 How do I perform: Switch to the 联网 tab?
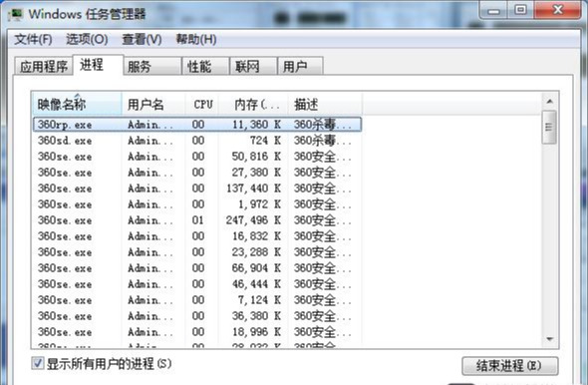click(253, 67)
